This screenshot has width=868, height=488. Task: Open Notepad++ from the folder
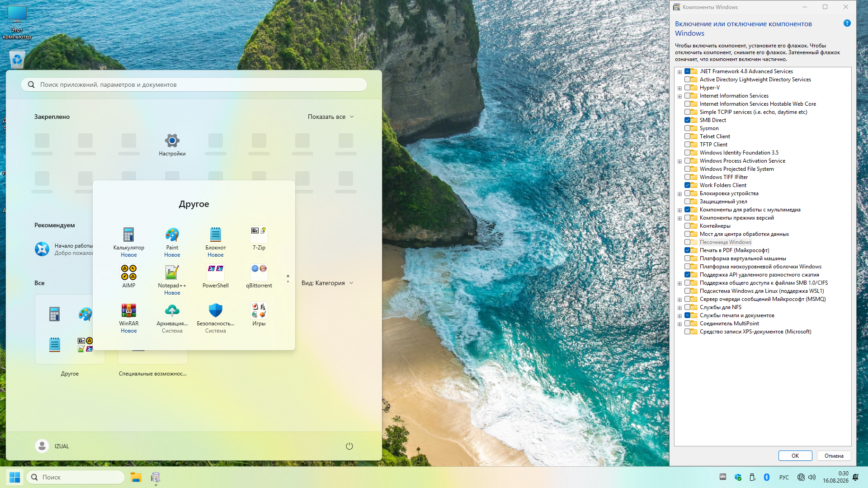(x=172, y=273)
